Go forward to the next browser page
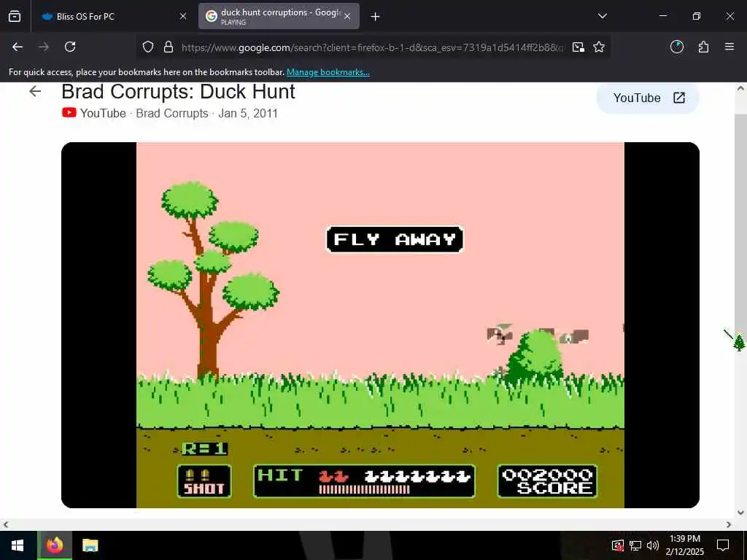Viewport: 747px width, 560px height. pyautogui.click(x=44, y=47)
